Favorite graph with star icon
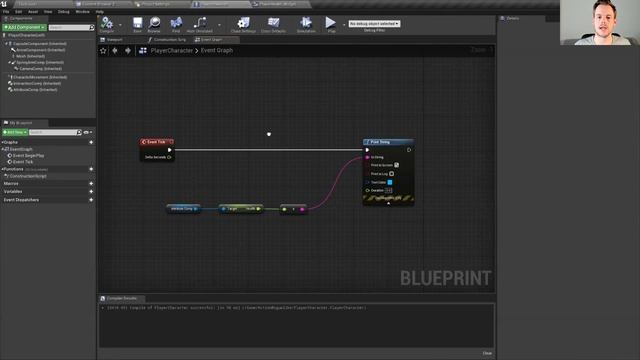Viewport: 640px width, 360px height. coord(103,51)
